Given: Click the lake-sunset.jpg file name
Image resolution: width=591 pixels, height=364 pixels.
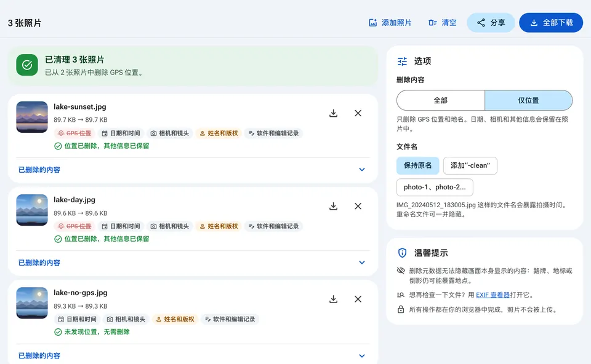Looking at the screenshot, I should [x=80, y=106].
